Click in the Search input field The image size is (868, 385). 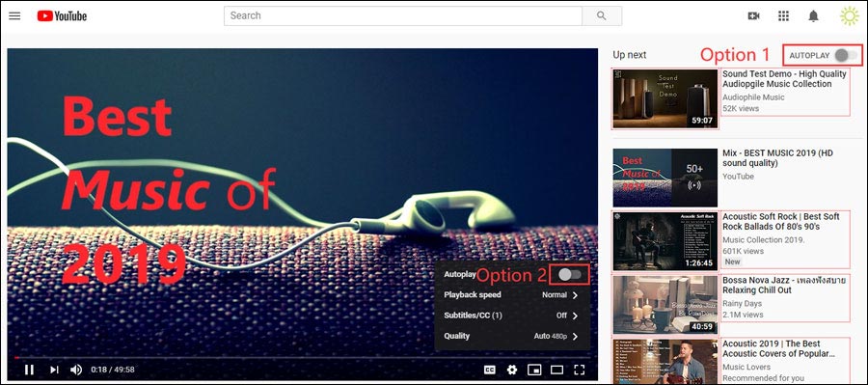403,16
